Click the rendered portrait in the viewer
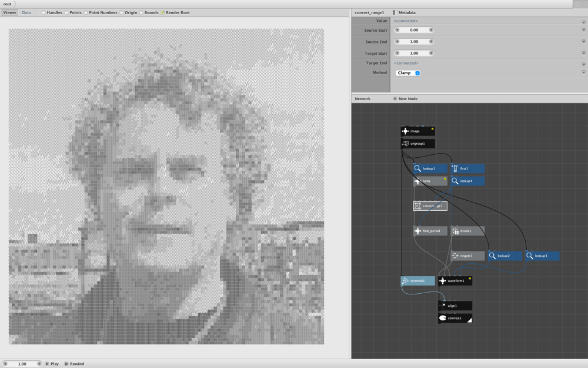The width and height of the screenshot is (588, 368). click(x=166, y=186)
